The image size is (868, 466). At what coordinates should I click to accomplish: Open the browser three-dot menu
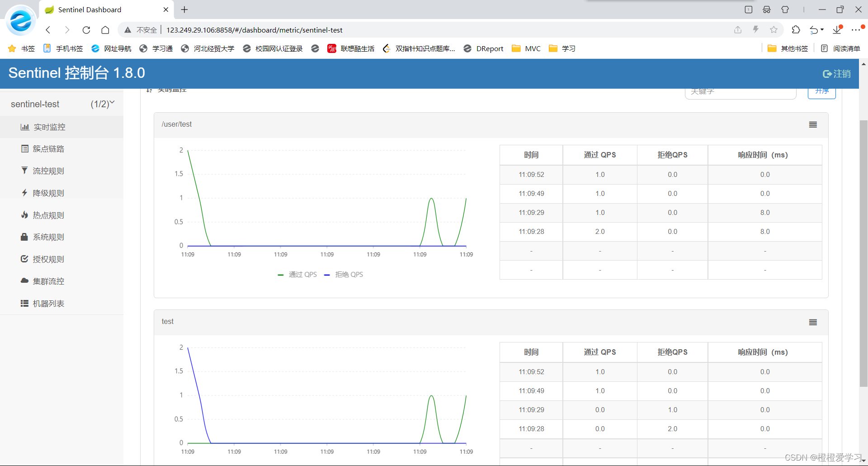[x=856, y=30]
